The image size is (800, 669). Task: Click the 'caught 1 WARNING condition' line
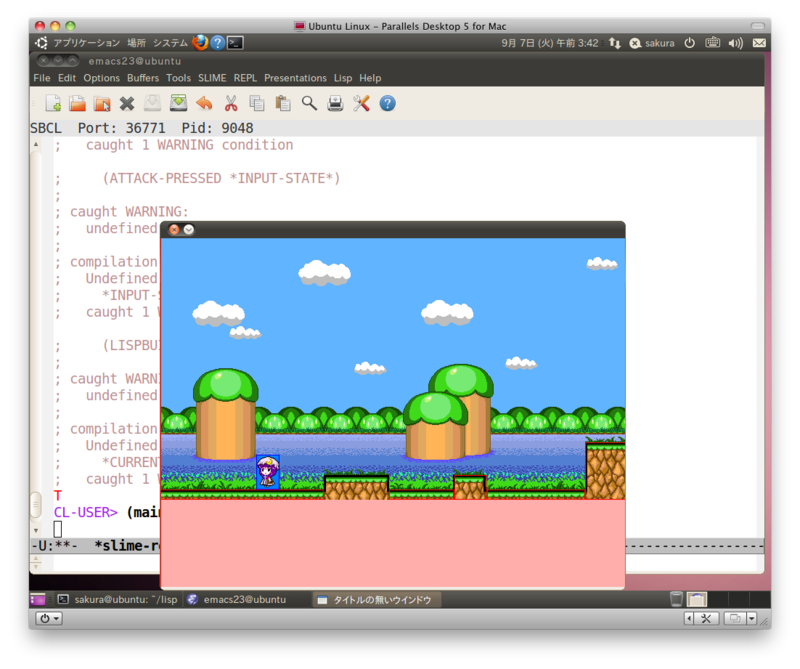(x=189, y=145)
